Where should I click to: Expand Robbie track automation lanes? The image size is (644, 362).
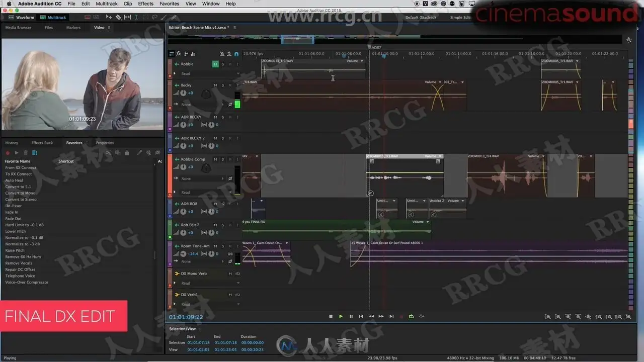tap(175, 73)
